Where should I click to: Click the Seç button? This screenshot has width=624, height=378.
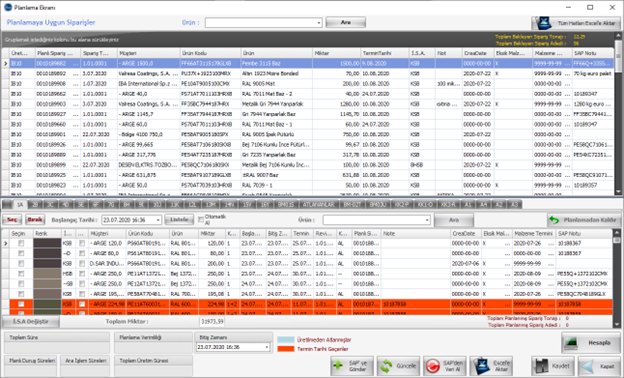point(12,220)
